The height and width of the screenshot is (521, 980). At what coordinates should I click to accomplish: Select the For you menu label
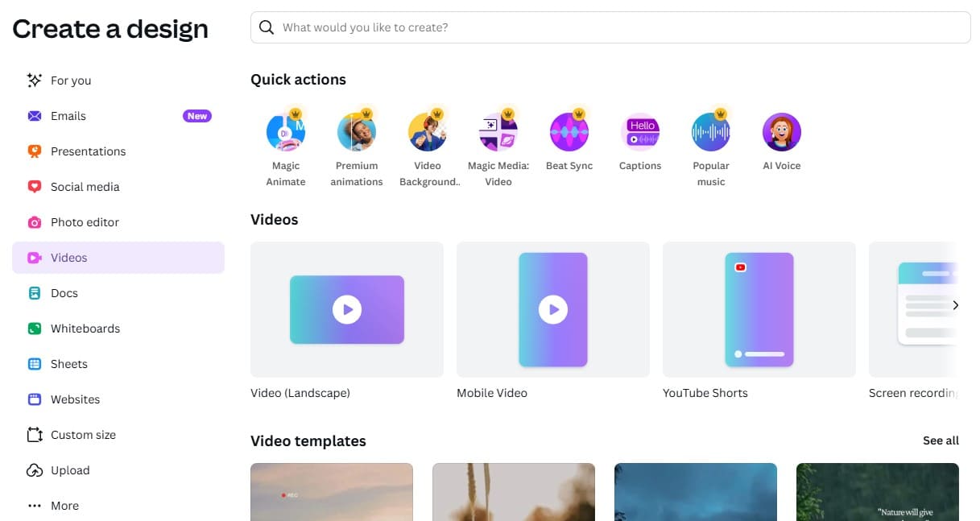click(71, 81)
